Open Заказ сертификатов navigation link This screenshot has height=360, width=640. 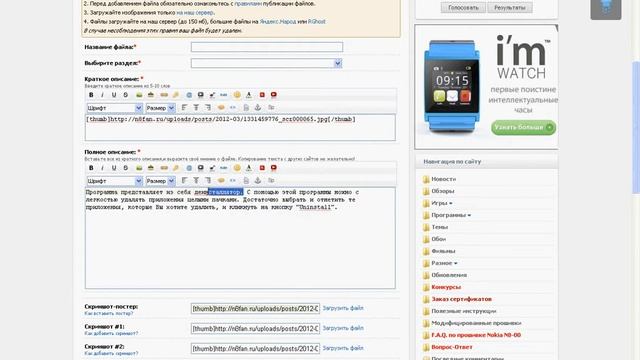pyautogui.click(x=461, y=299)
